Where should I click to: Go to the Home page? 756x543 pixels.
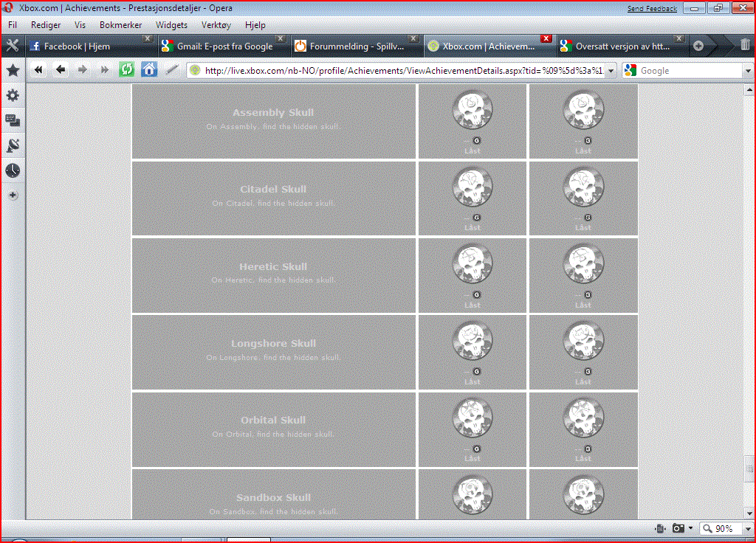tap(149, 70)
